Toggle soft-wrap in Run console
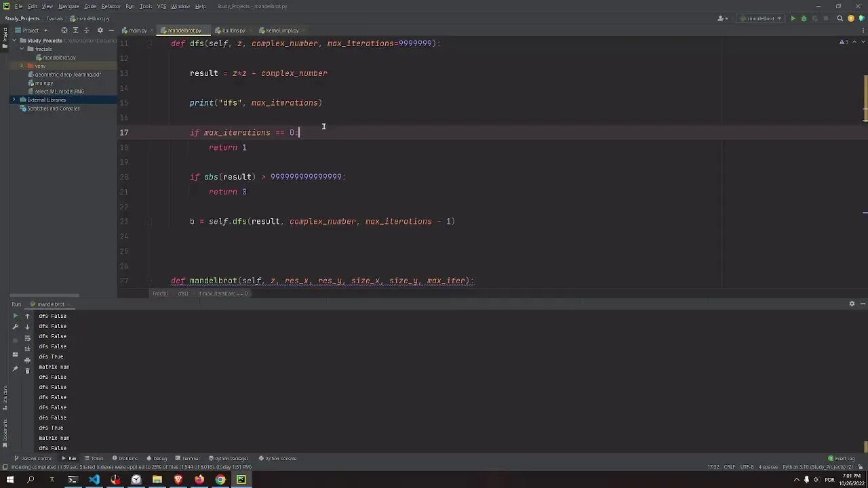Screen dimensions: 868x488 pos(27,338)
